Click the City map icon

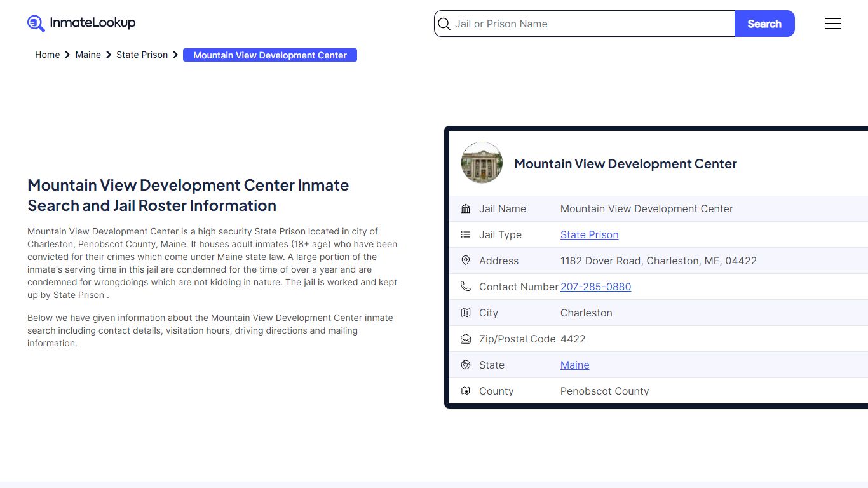466,313
